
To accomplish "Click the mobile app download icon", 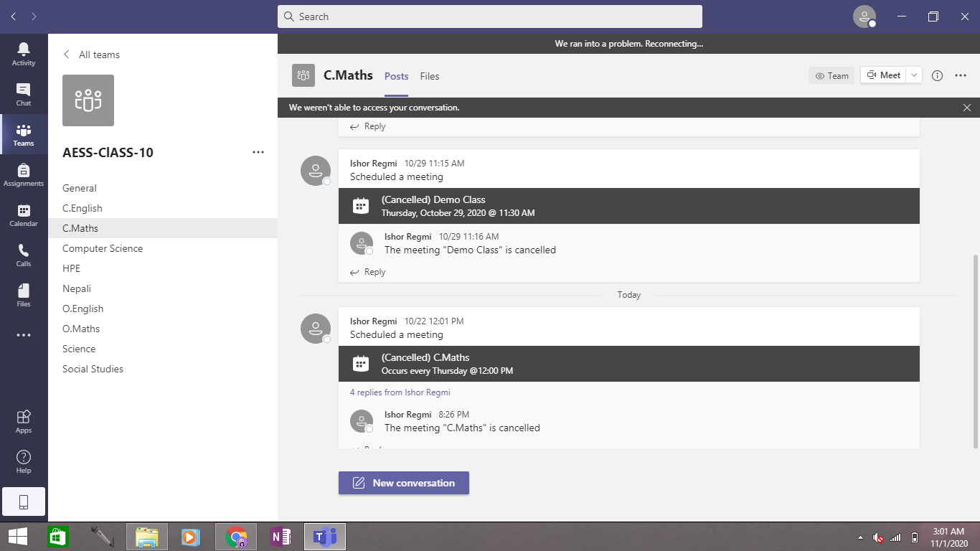I will [x=24, y=502].
